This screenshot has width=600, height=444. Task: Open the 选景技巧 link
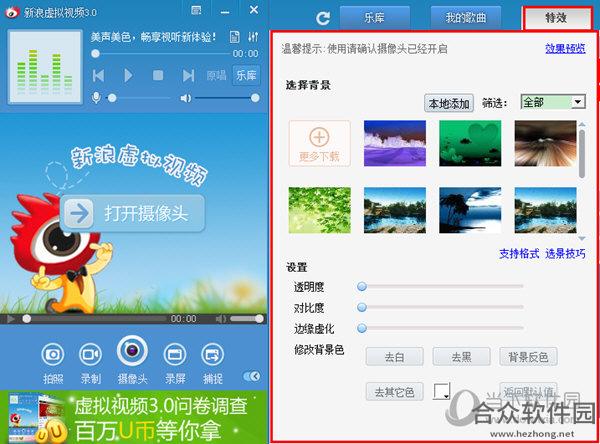(565, 253)
